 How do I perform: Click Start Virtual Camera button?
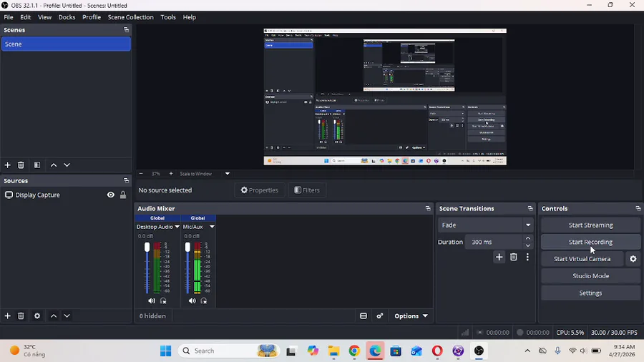(x=582, y=259)
